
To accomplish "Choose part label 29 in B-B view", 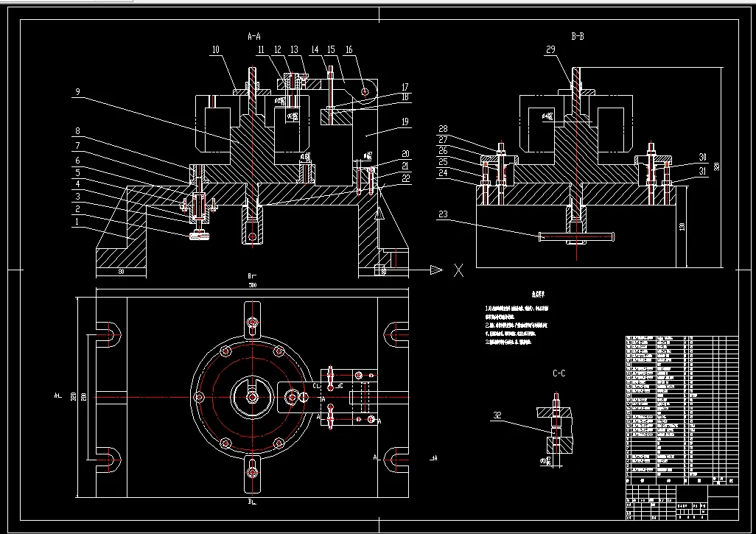I will pos(550,49).
